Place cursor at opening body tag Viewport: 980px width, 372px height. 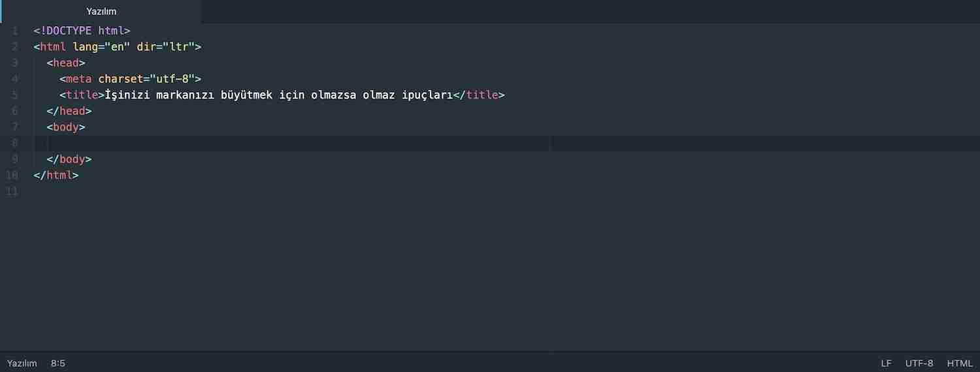(66, 127)
